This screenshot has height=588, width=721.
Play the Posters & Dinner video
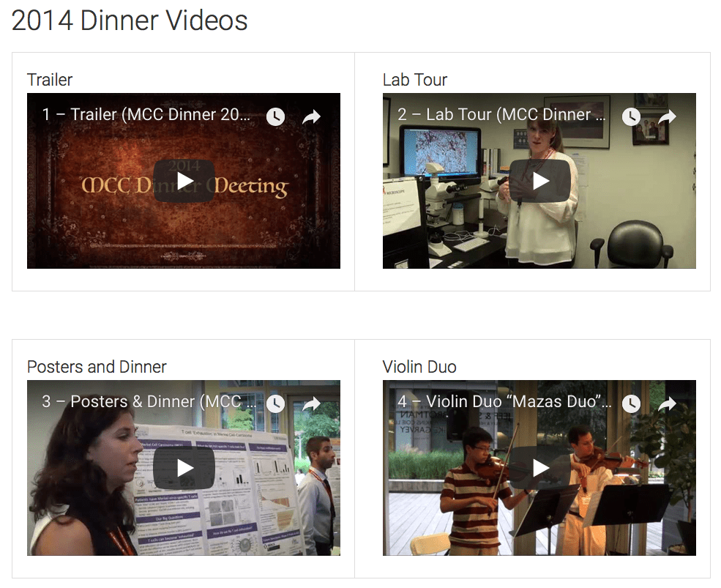tap(184, 468)
